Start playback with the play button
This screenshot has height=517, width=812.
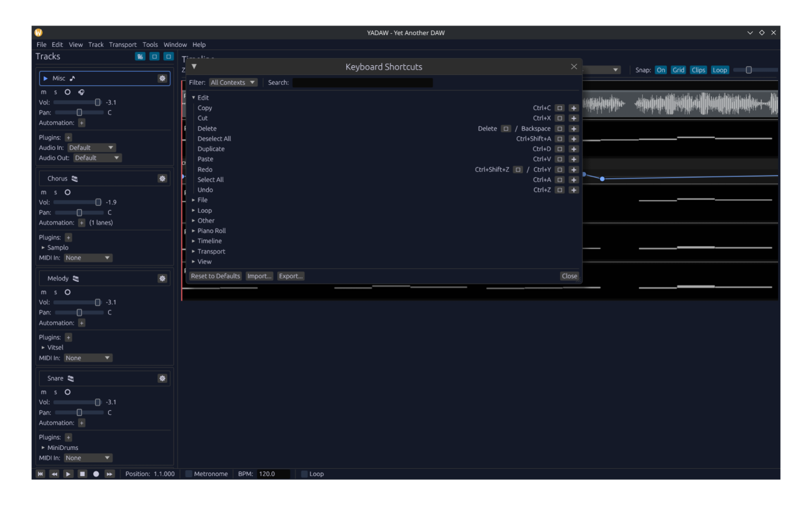pyautogui.click(x=68, y=474)
